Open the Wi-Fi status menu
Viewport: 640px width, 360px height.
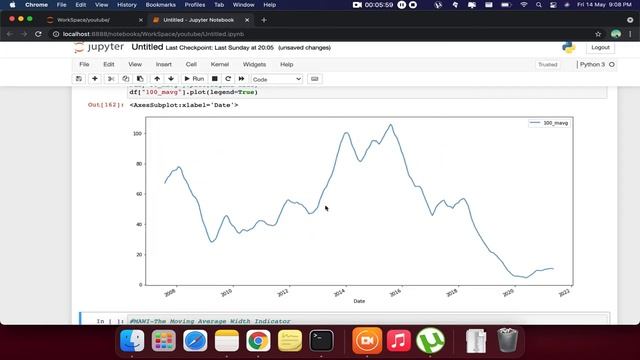pos(524,5)
